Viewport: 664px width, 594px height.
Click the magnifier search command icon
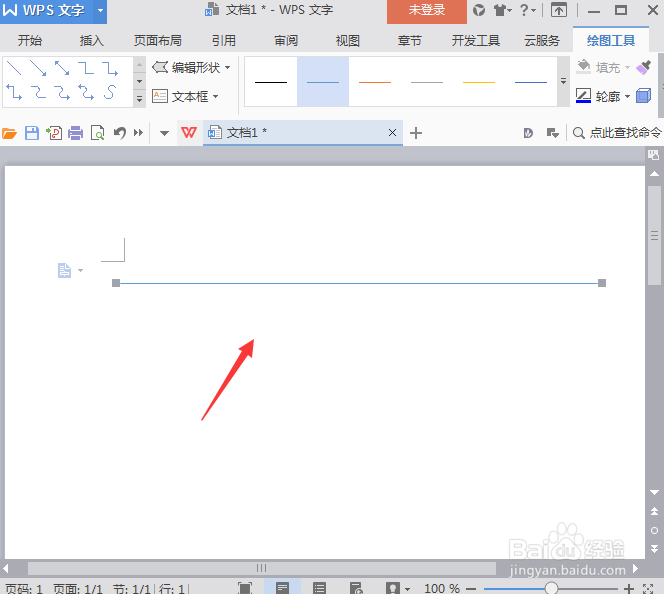coord(578,133)
